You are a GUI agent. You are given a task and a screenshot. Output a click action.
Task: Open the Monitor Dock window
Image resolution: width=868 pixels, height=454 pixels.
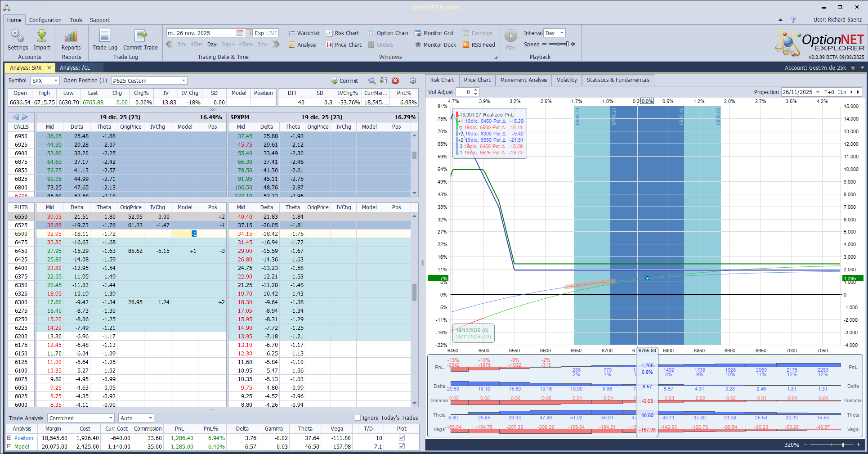[x=435, y=45]
